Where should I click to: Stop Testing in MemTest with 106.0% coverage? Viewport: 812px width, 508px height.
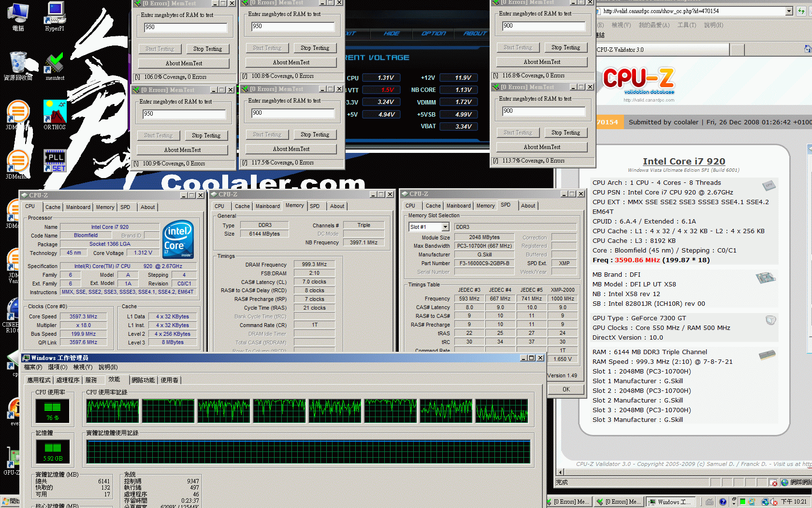click(207, 49)
